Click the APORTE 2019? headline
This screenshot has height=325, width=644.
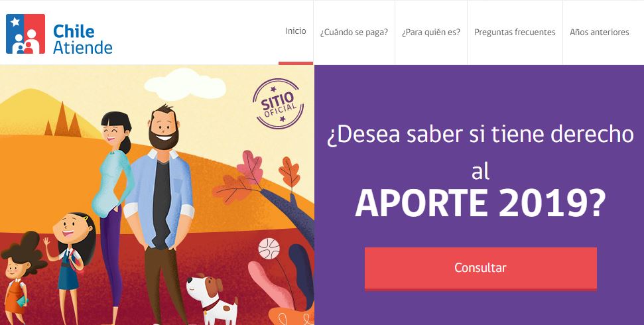click(480, 204)
